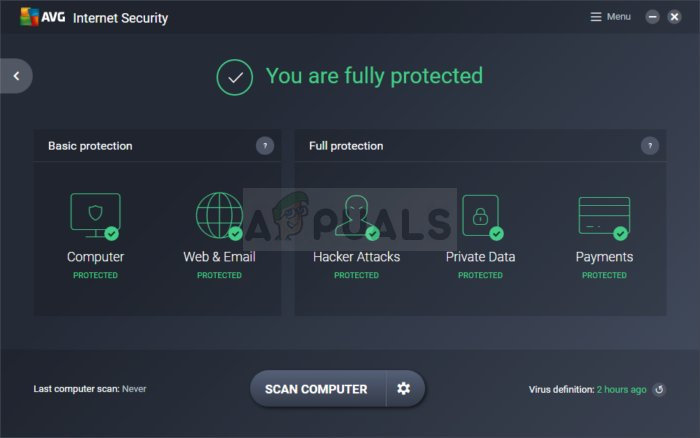Viewport: 700px width, 438px height.
Task: Click the '2 hours ago' virus definition link
Action: tap(621, 390)
